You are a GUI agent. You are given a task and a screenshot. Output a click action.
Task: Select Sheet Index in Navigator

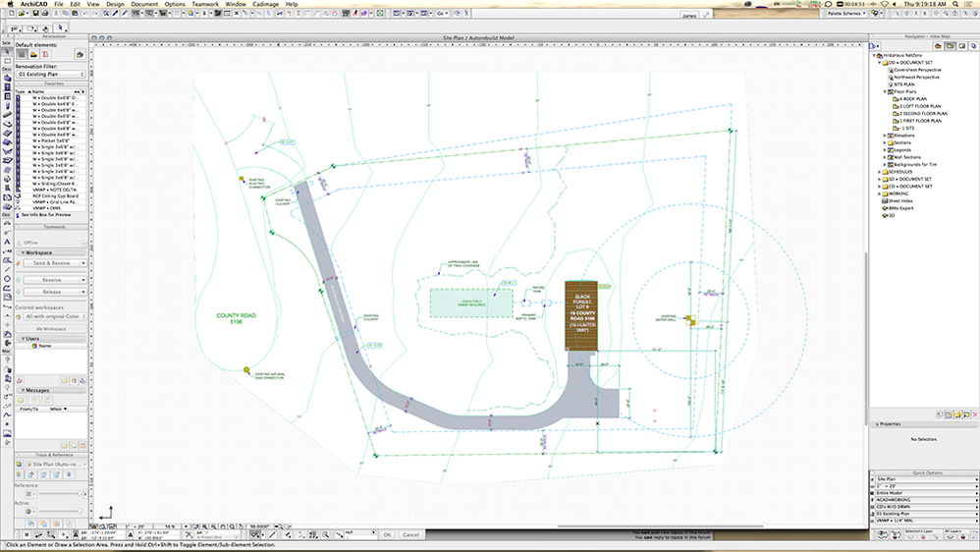tap(900, 201)
